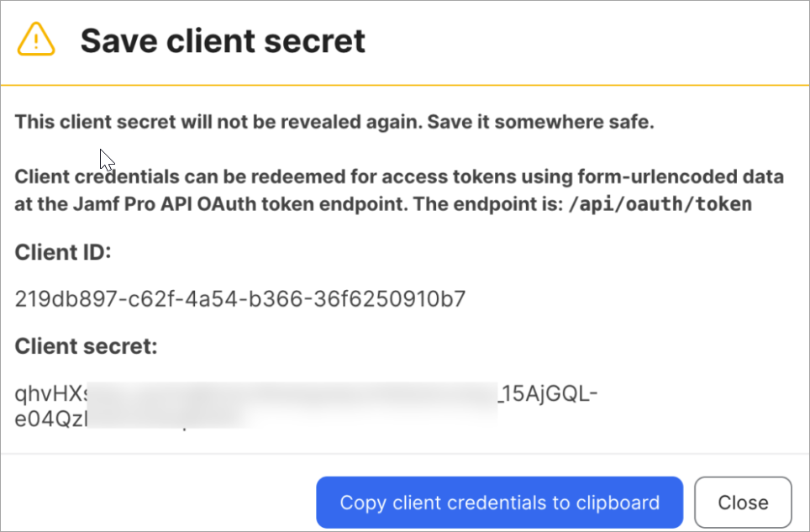Image resolution: width=810 pixels, height=532 pixels.
Task: Click the secret's second line starting "e04Qz"
Action: click(x=49, y=419)
